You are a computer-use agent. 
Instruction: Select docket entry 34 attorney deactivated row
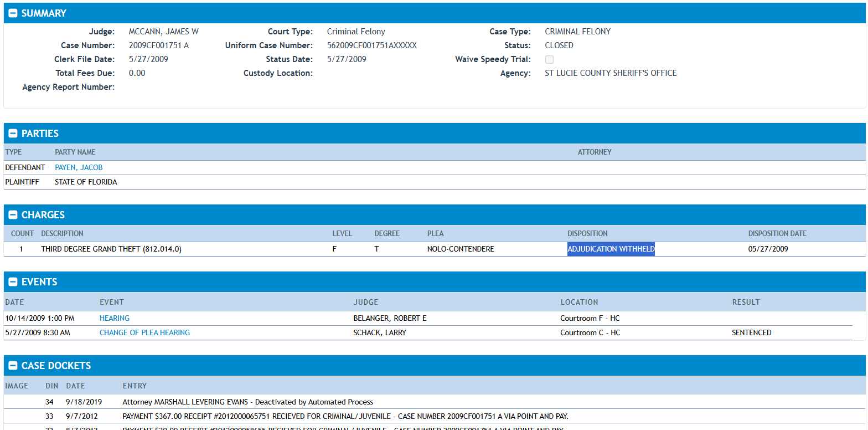pos(247,402)
